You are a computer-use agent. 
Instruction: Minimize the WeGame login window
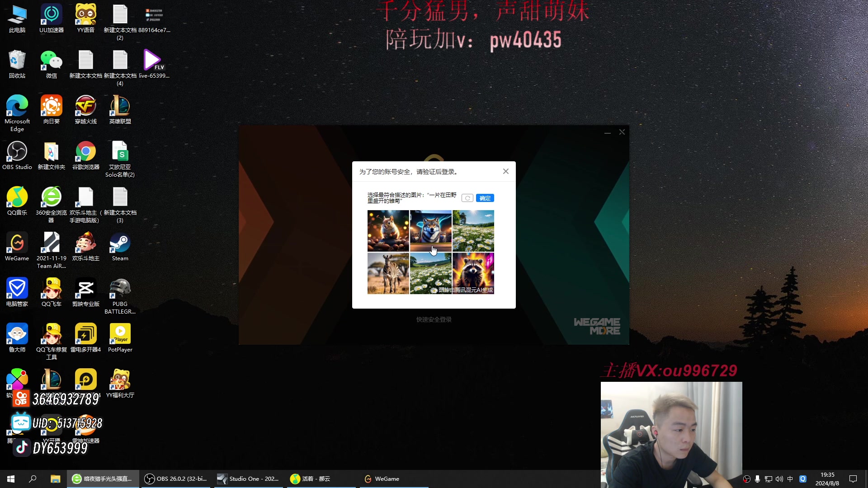tap(607, 132)
